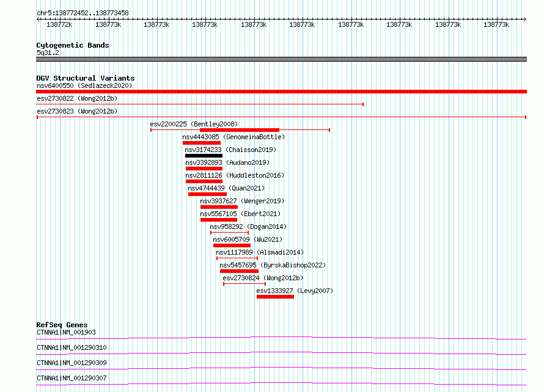Click the red bar under esv1333927
The height and width of the screenshot is (392, 544).
click(276, 297)
